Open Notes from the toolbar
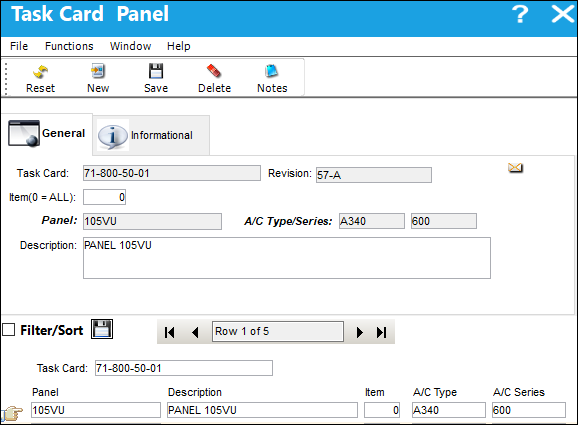Screen dimensions: 578x425 coord(272,79)
